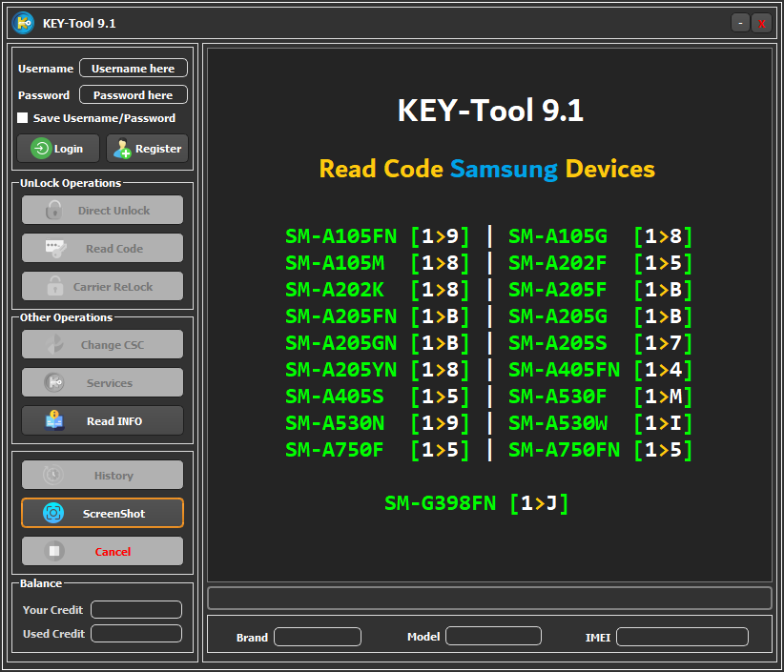The image size is (784, 672).
Task: Click the green Login arrow icon
Action: click(41, 149)
